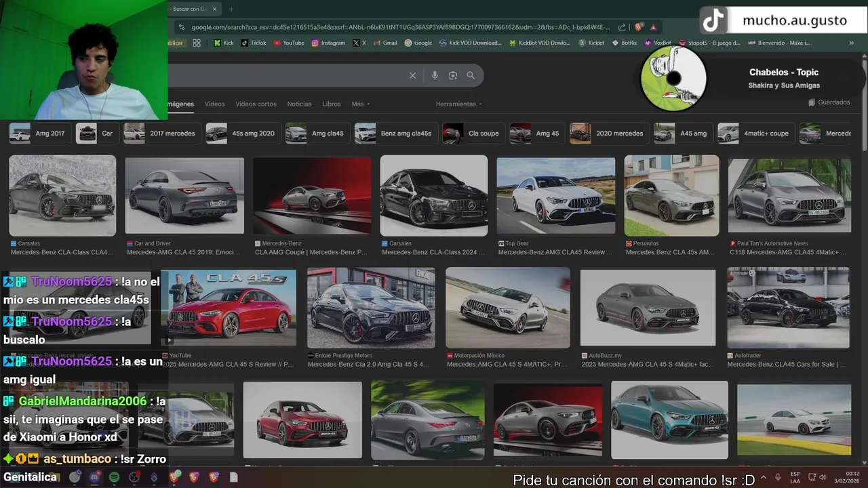The width and height of the screenshot is (868, 488).
Task: Expand overflow bookmarks chevron
Action: [x=852, y=43]
